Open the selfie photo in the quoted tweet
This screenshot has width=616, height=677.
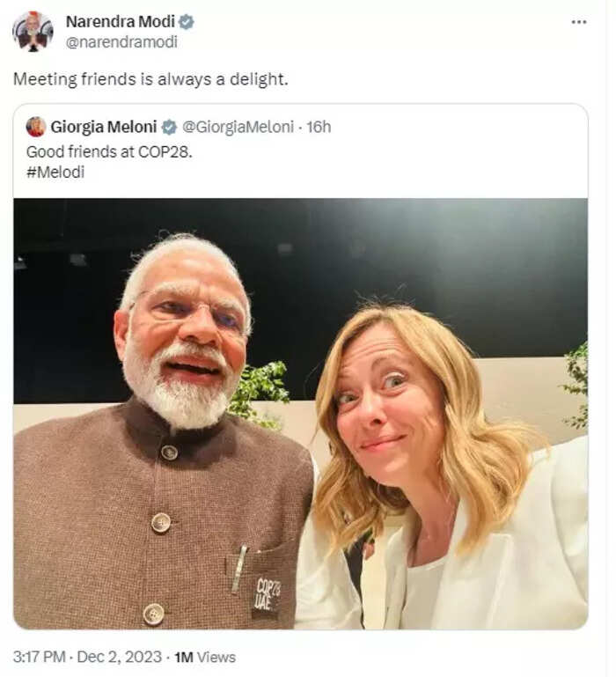[x=300, y=414]
